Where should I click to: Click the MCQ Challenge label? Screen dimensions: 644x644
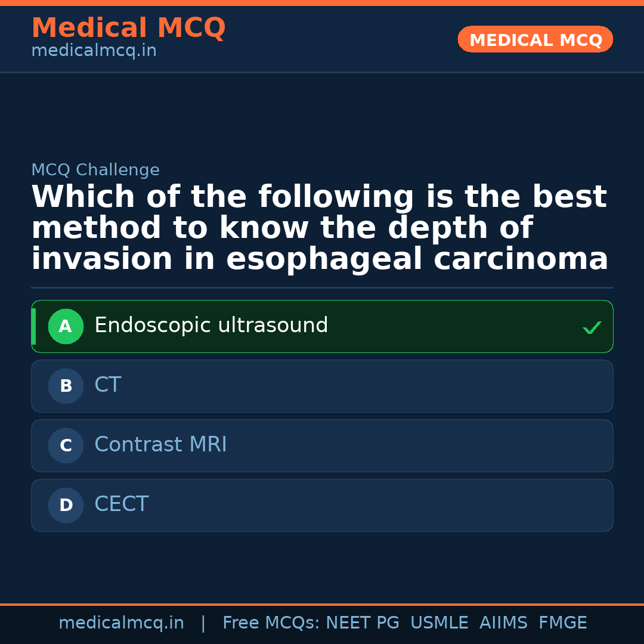(95, 170)
